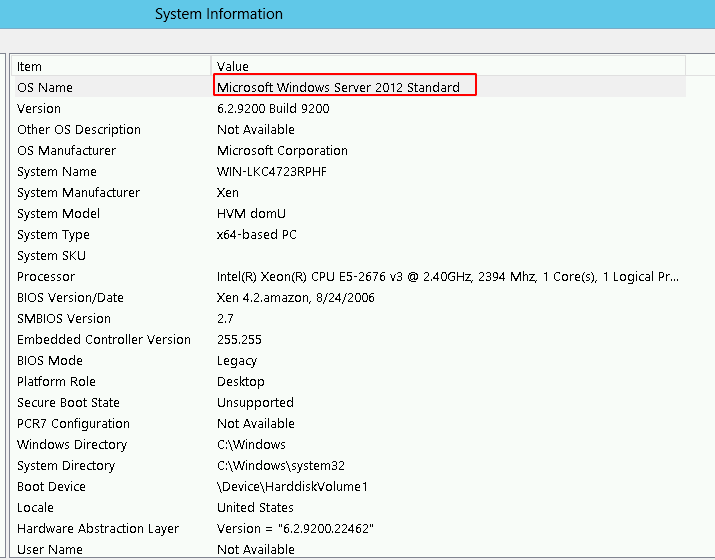Click the System Name entry
Viewport: 715px width, 560px height.
(x=56, y=172)
